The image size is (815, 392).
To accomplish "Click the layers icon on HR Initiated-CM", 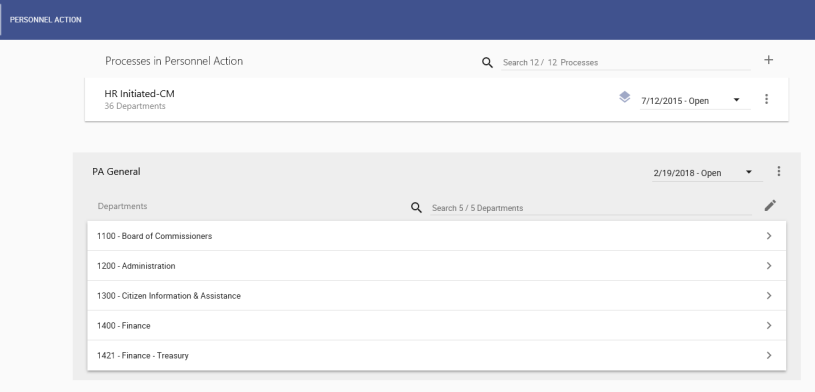I will (x=625, y=97).
